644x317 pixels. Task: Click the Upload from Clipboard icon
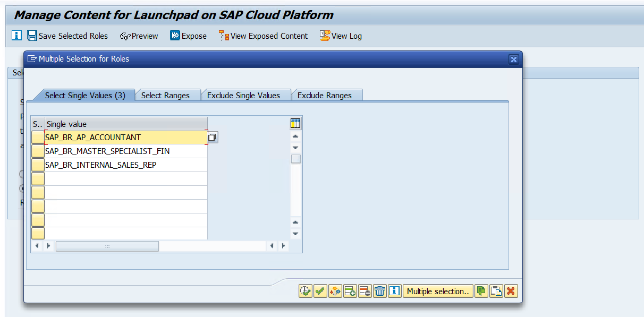(496, 291)
